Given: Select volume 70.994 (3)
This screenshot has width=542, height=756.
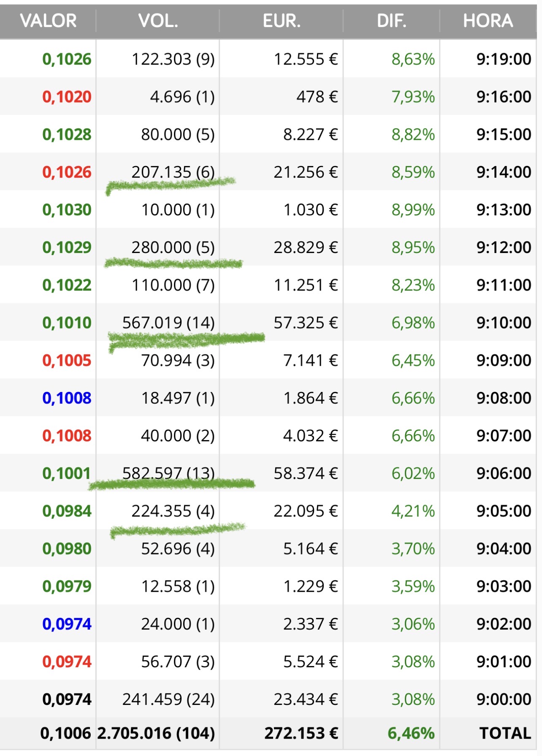Looking at the screenshot, I should tap(178, 360).
